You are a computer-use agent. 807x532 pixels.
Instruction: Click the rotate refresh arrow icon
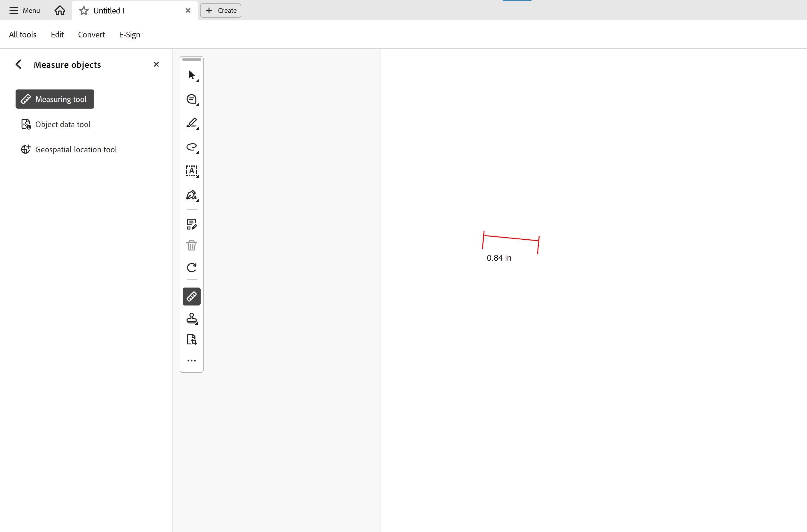click(191, 268)
